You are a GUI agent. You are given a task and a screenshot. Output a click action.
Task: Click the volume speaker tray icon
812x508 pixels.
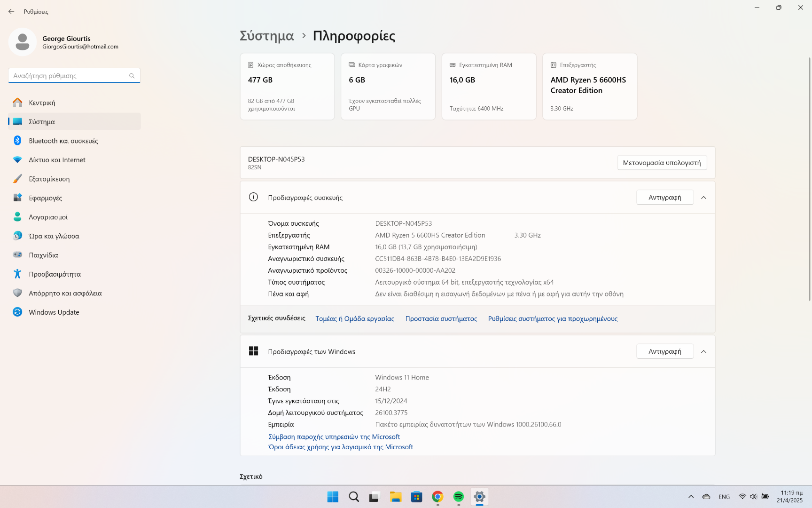(x=753, y=497)
